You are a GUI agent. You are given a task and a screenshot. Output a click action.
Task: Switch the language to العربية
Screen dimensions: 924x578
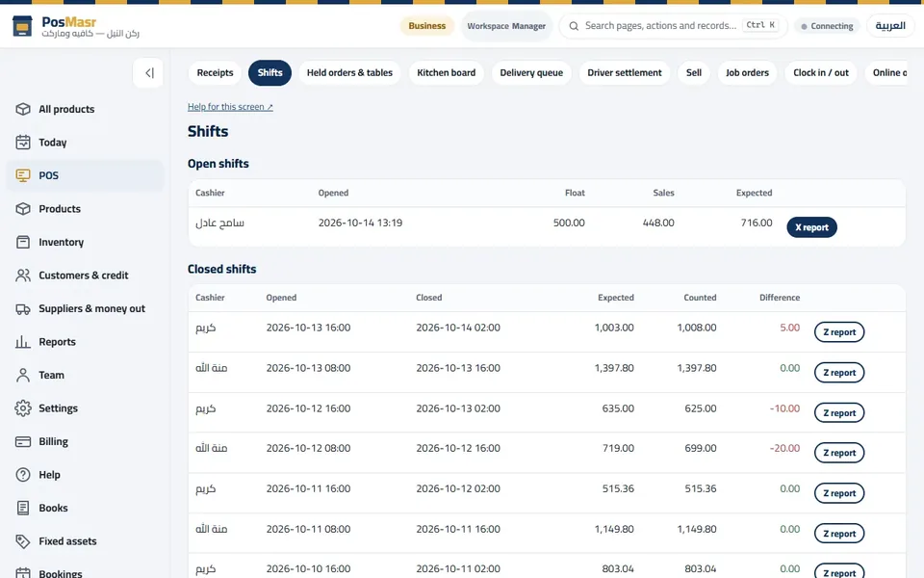coord(889,26)
